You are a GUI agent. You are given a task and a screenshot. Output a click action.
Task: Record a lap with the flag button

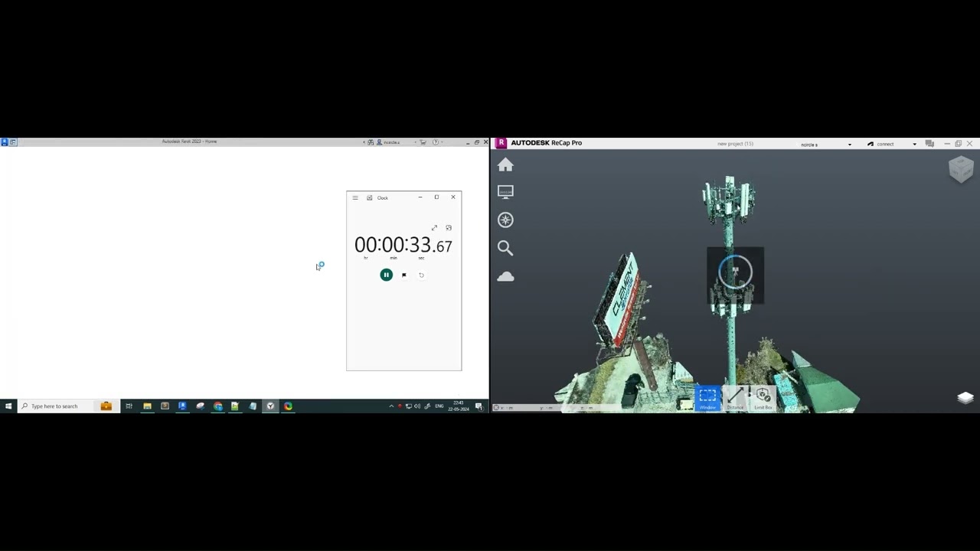pos(403,275)
